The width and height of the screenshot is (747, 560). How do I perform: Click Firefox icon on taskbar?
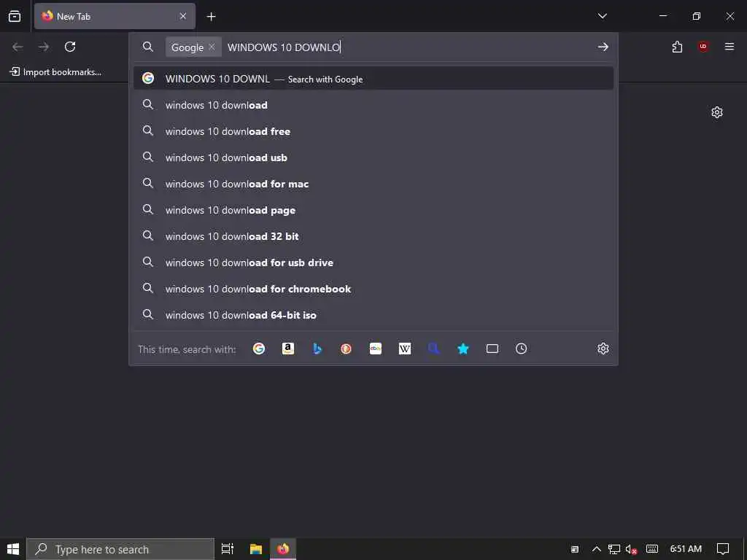pyautogui.click(x=283, y=549)
